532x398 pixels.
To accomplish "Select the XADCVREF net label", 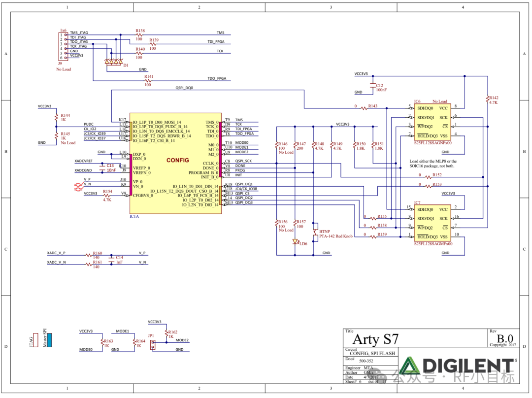I will 83,161.
